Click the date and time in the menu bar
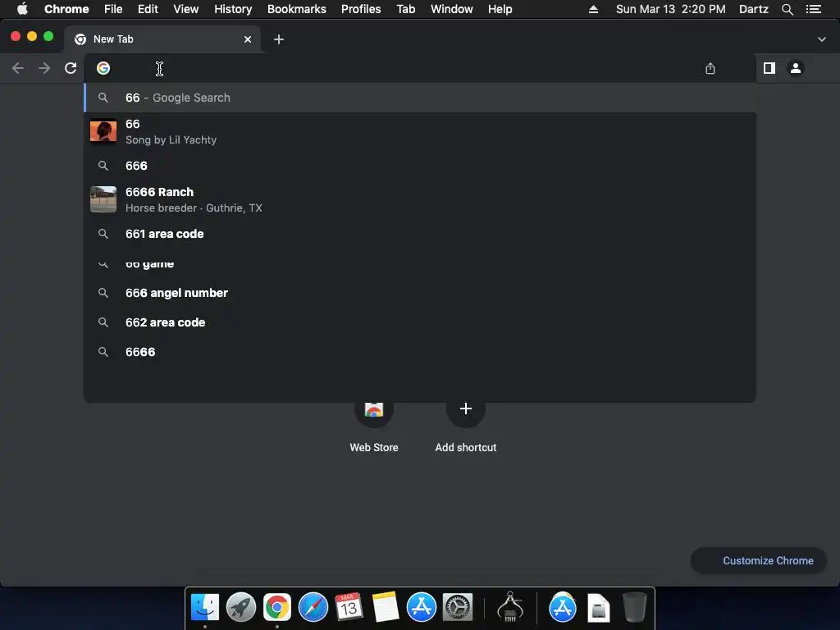This screenshot has height=630, width=840. tap(671, 9)
